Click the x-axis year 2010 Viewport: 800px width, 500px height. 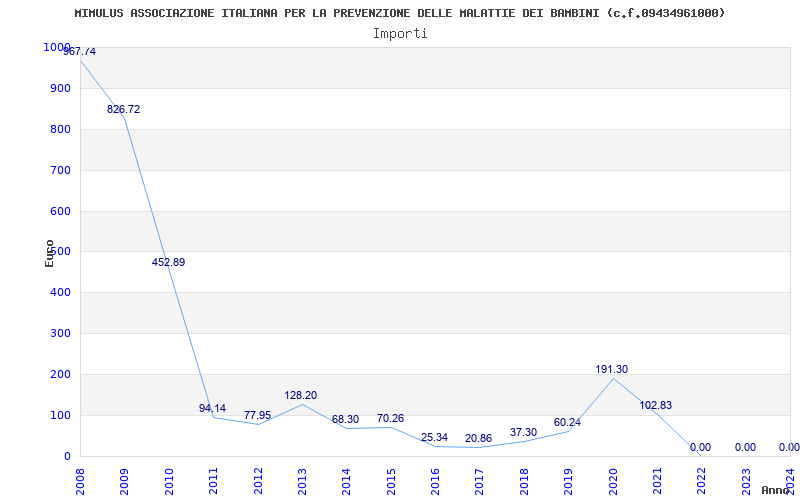169,481
